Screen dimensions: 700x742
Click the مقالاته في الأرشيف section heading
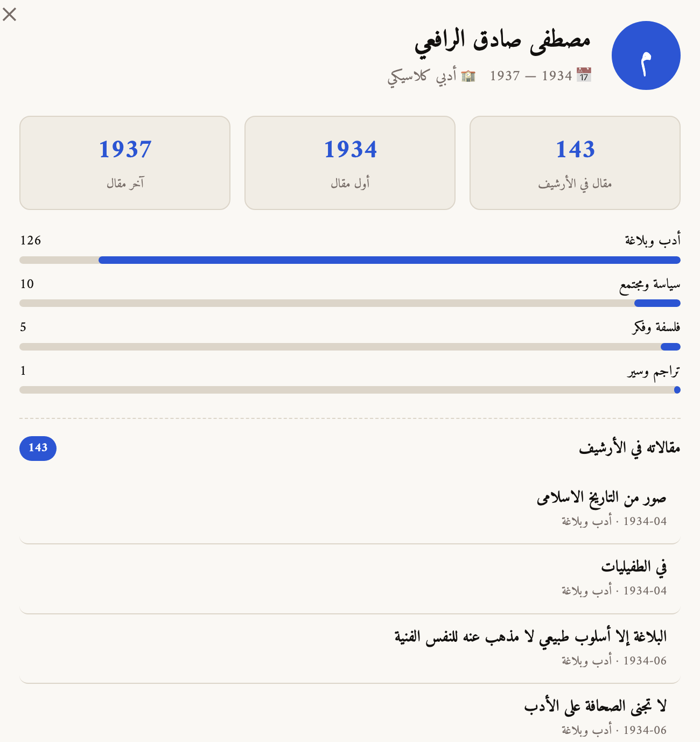point(629,448)
